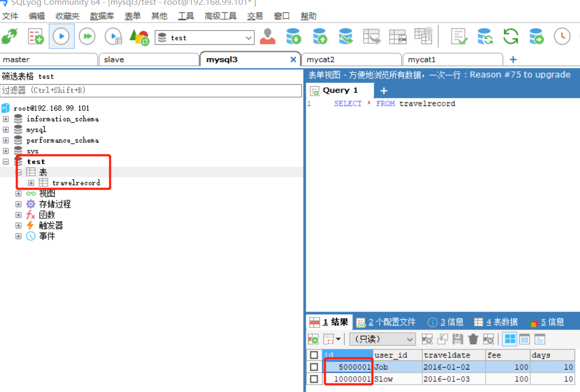Viewport: 580px width, 392px height.
Task: Click the checklist document toolbar icon
Action: 459,37
